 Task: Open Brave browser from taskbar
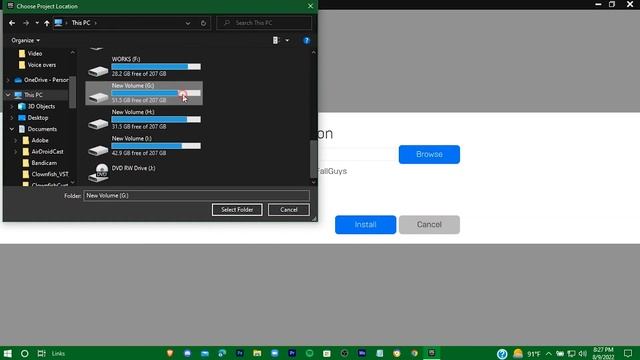(x=170, y=353)
